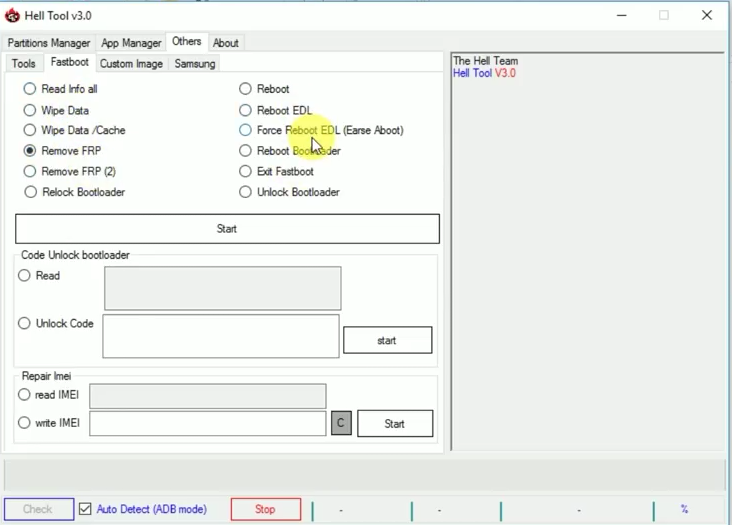Click Start button in Repair Imei
This screenshot has width=732, height=525.
[x=395, y=423]
